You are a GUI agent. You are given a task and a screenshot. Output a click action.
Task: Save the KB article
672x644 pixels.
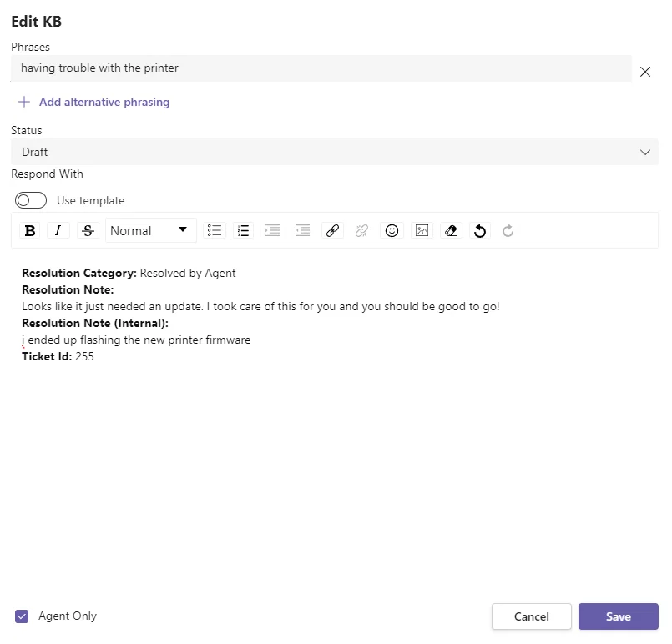coord(618,616)
